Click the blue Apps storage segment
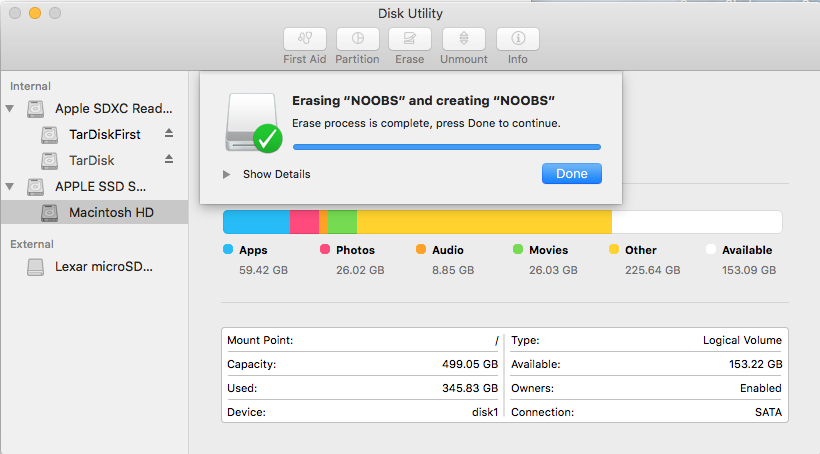Viewport: 820px width, 454px height. tap(256, 222)
